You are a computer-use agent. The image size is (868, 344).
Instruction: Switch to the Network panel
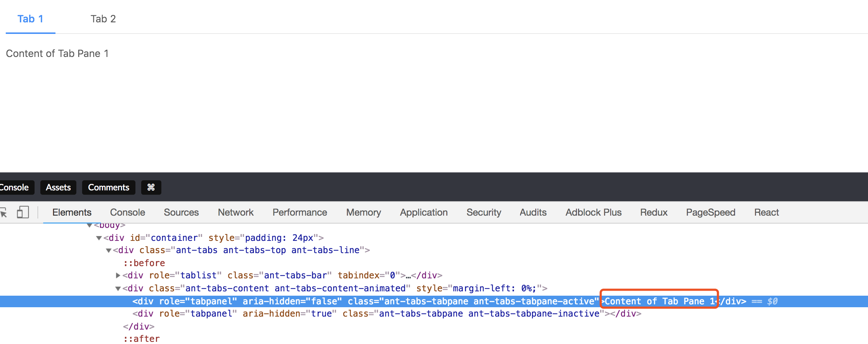235,212
